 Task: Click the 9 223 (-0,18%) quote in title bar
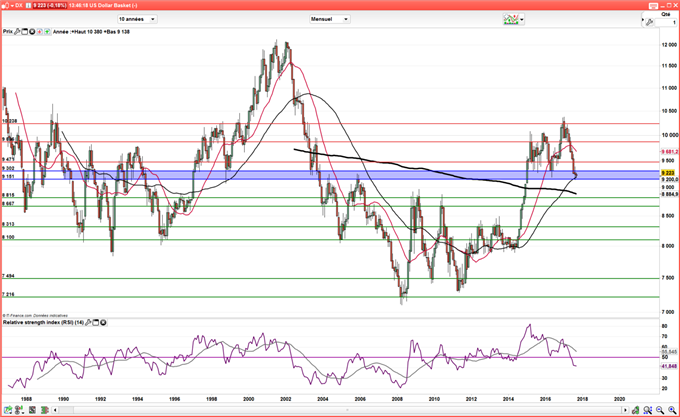point(50,5)
